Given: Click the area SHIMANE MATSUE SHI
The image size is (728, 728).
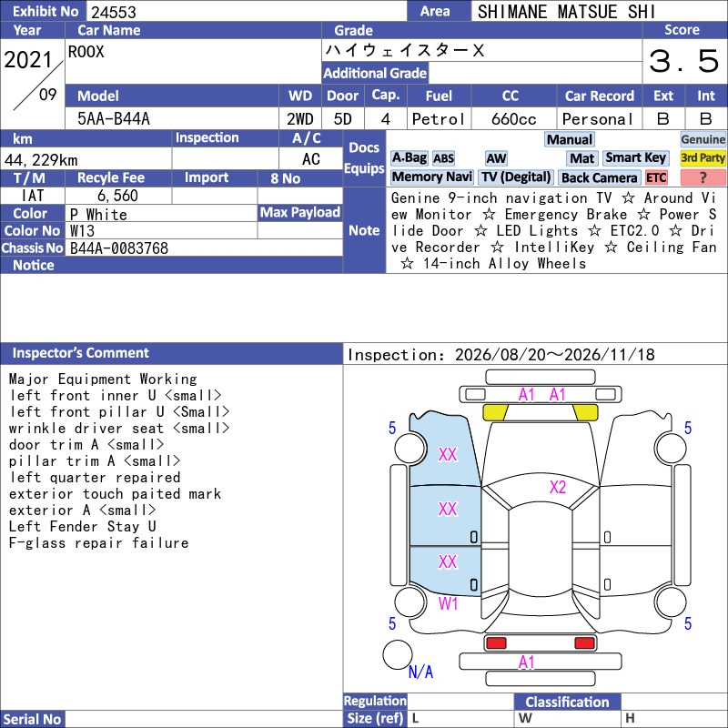Looking at the screenshot, I should click(x=566, y=12).
